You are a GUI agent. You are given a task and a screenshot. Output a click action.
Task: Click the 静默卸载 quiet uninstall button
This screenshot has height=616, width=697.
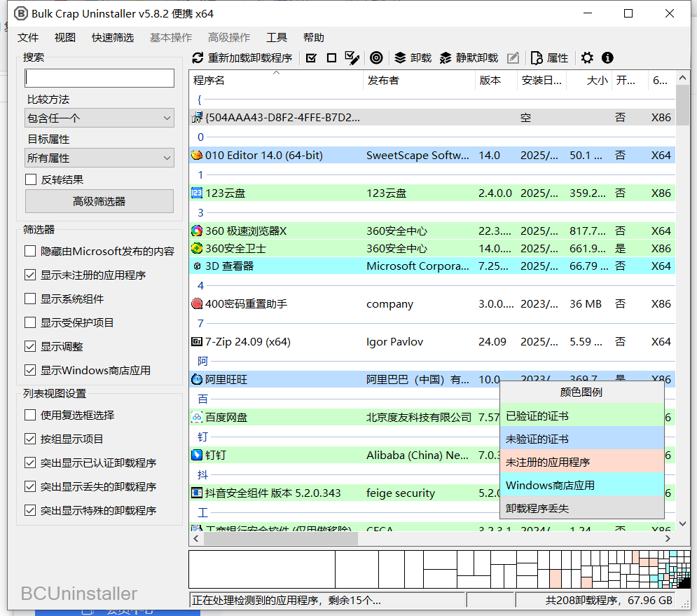click(469, 58)
